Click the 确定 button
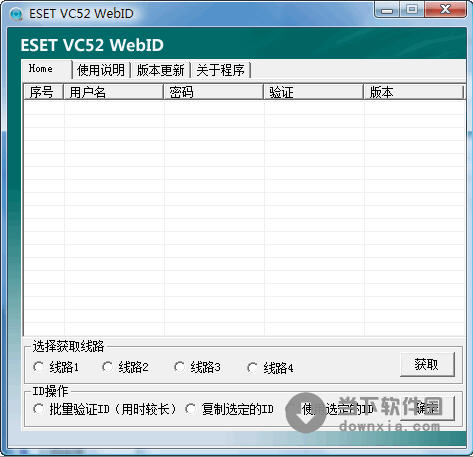Image resolution: width=473 pixels, height=457 pixels. pyautogui.click(x=427, y=408)
